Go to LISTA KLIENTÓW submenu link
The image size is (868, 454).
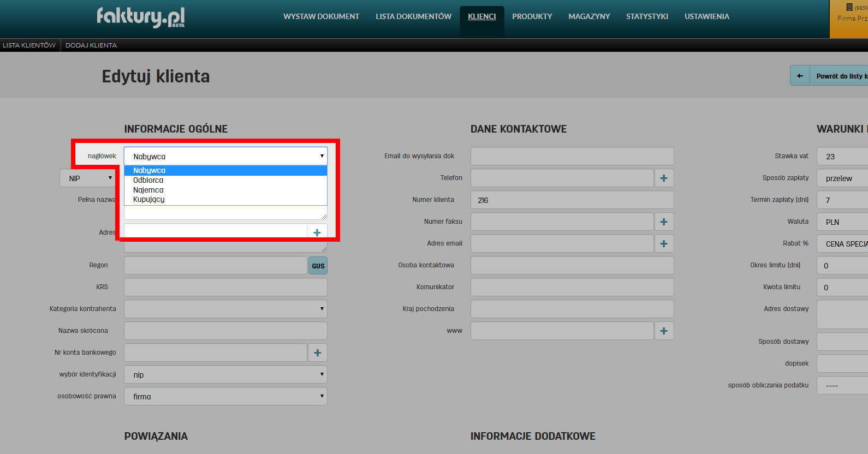point(29,45)
